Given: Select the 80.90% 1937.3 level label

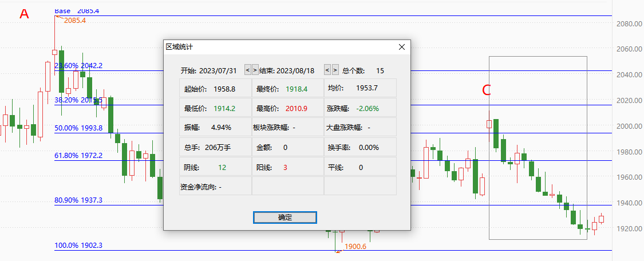Looking at the screenshot, I should pos(78,200).
